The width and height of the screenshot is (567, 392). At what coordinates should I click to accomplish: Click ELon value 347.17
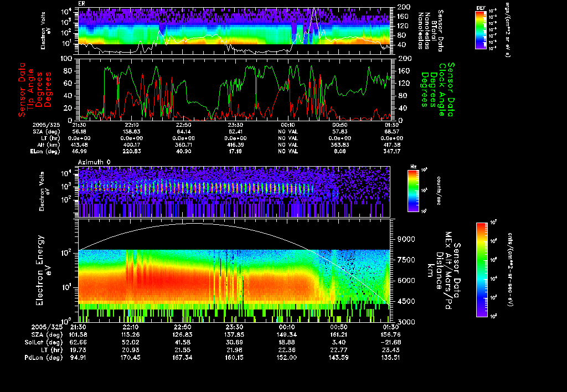click(x=392, y=152)
